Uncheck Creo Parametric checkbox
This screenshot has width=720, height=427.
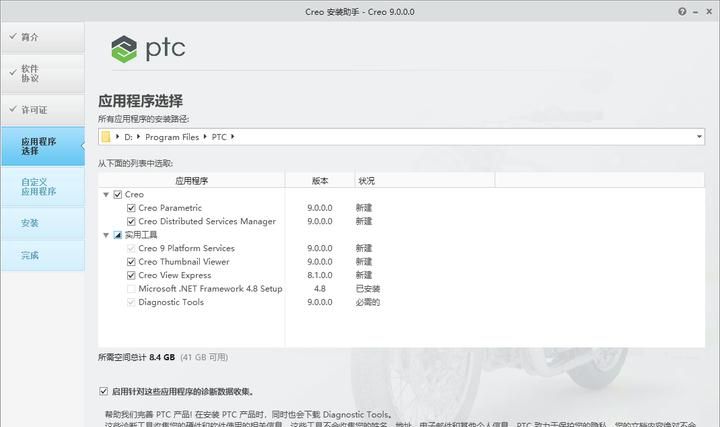click(x=131, y=208)
